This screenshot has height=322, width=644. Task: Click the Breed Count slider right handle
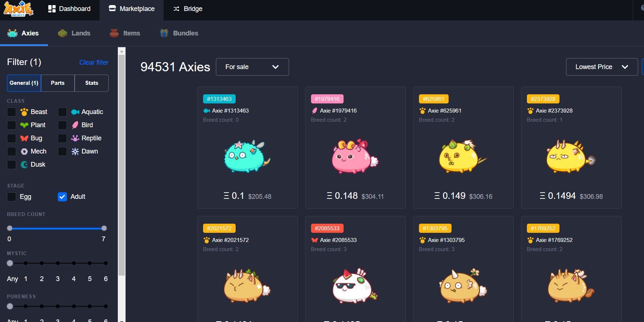point(104,228)
